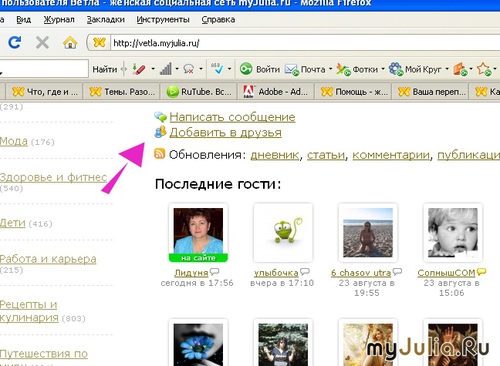Viewport: 500px width, 366px height.
Task: Switch to the 'Помощь - ж...' tab
Action: pos(354,91)
